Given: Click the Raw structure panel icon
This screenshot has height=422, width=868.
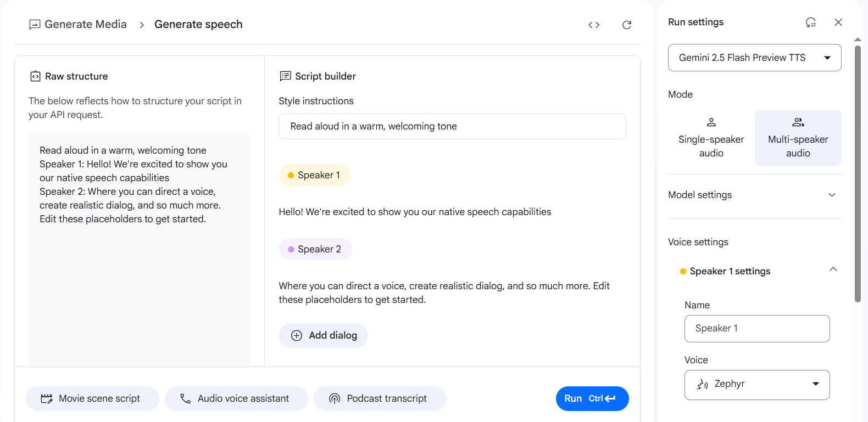Looking at the screenshot, I should [35, 76].
